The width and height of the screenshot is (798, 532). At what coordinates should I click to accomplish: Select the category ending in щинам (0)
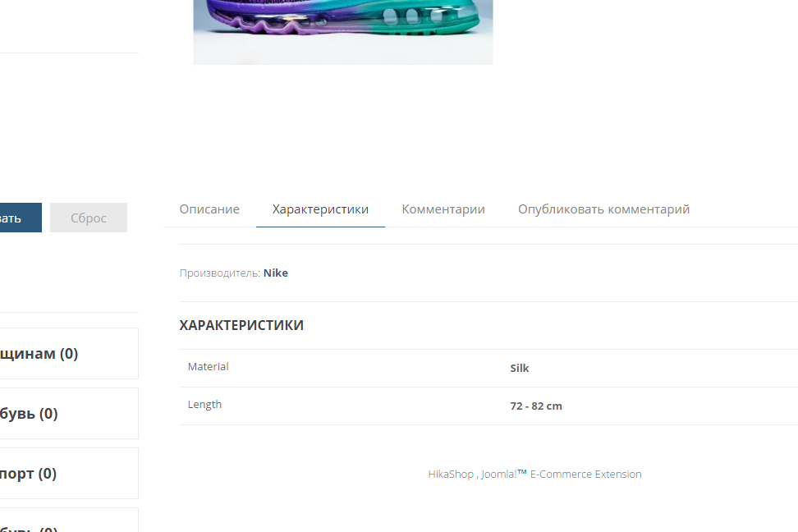coord(69,353)
